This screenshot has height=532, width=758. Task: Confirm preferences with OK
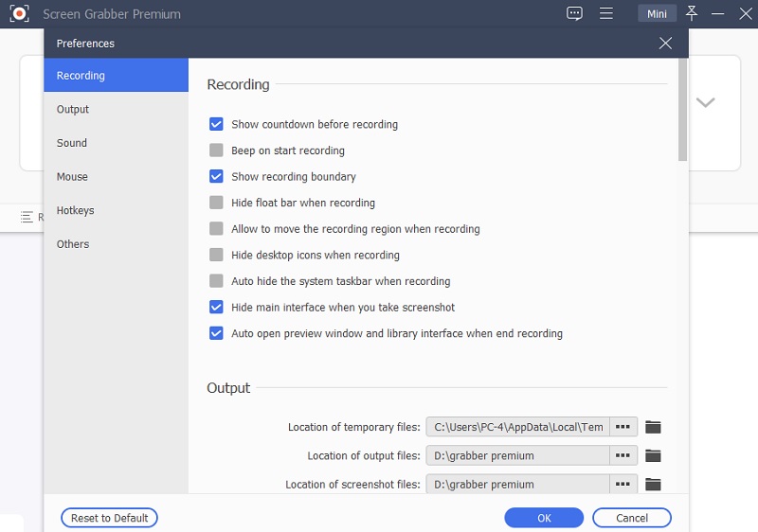544,518
